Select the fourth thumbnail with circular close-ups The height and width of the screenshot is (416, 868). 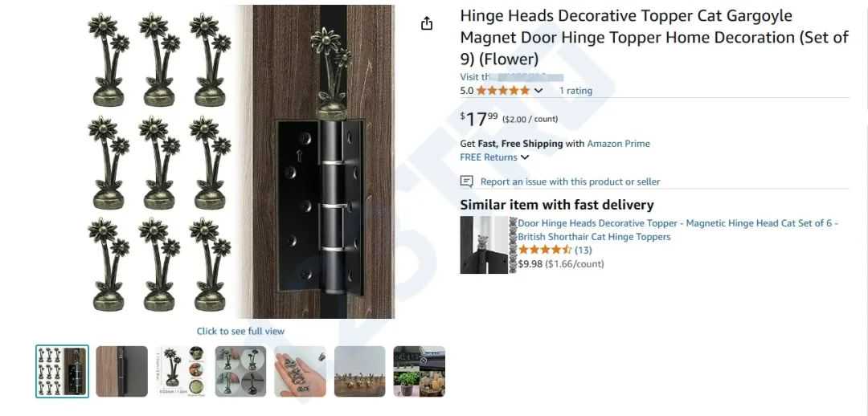point(241,371)
